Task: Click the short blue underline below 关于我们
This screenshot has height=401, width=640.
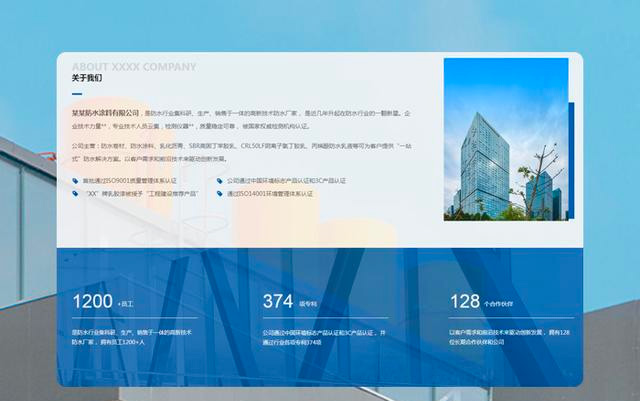Action: click(x=77, y=94)
